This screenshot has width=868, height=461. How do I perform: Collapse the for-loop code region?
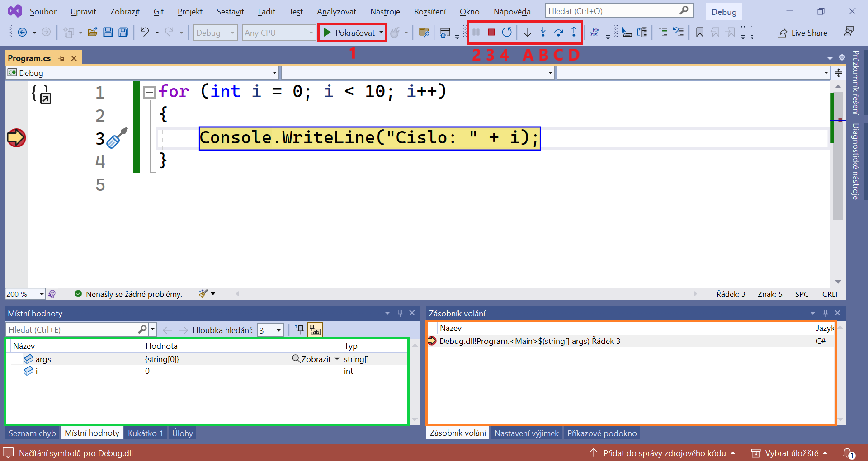coord(149,92)
